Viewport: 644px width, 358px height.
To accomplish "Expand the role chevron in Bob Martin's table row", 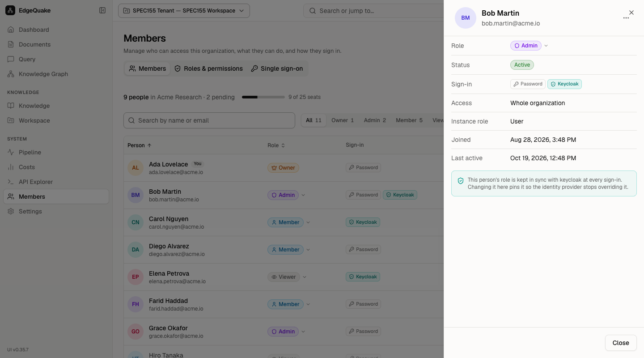I will point(303,195).
